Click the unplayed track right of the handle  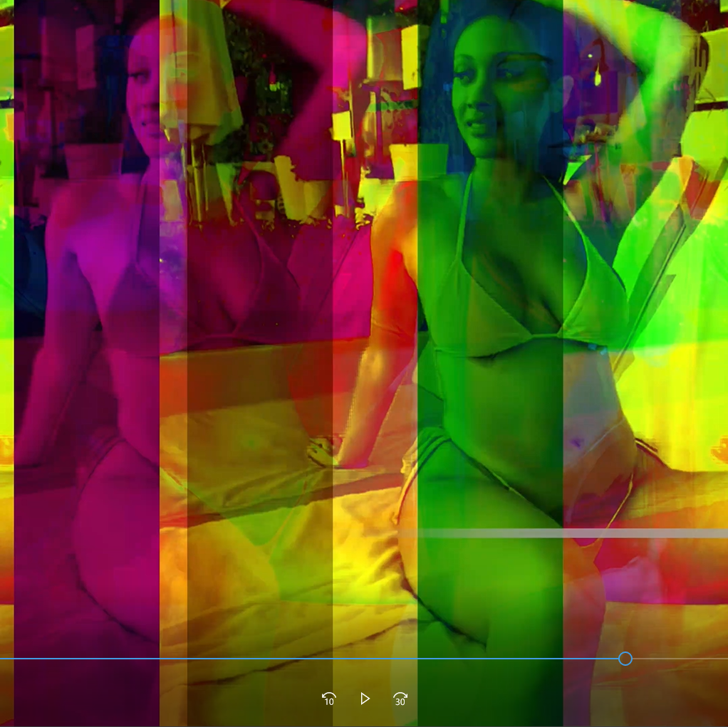tap(677, 659)
